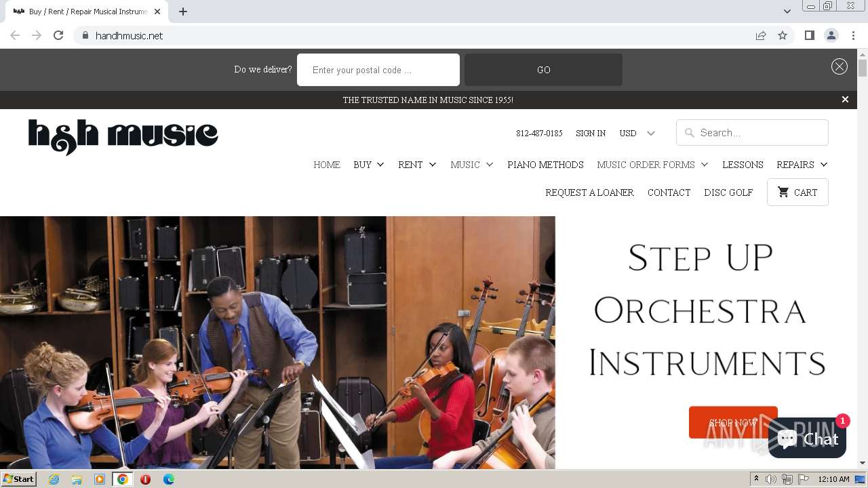
Task: Click the site Search field
Action: tap(752, 133)
